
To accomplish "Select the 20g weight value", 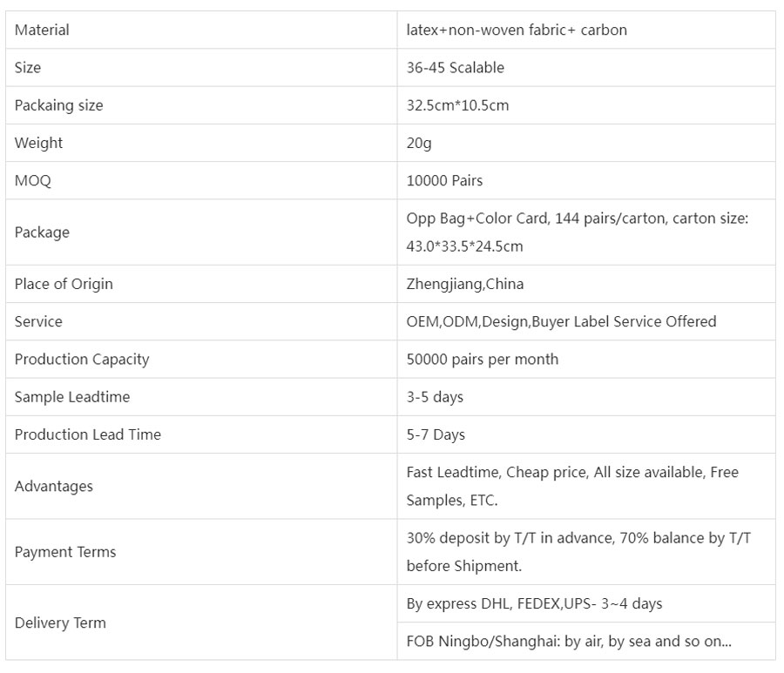I will tap(419, 143).
